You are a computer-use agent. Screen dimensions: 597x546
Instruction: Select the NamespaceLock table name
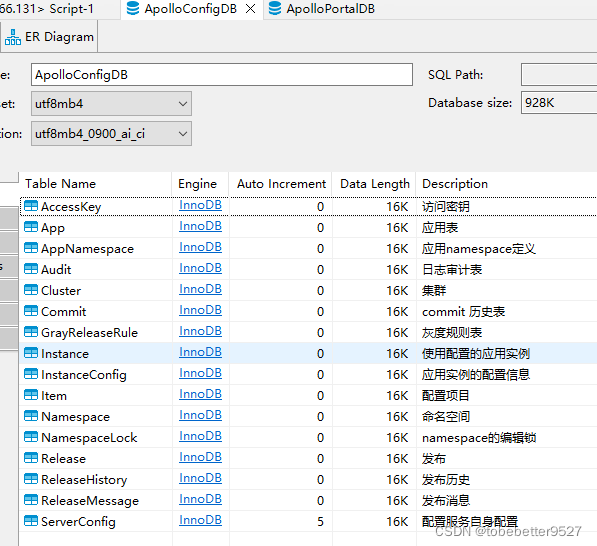tap(89, 438)
